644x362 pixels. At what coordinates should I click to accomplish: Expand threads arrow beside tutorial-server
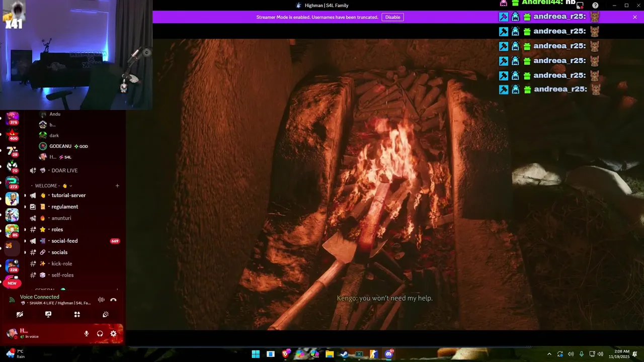click(25, 195)
